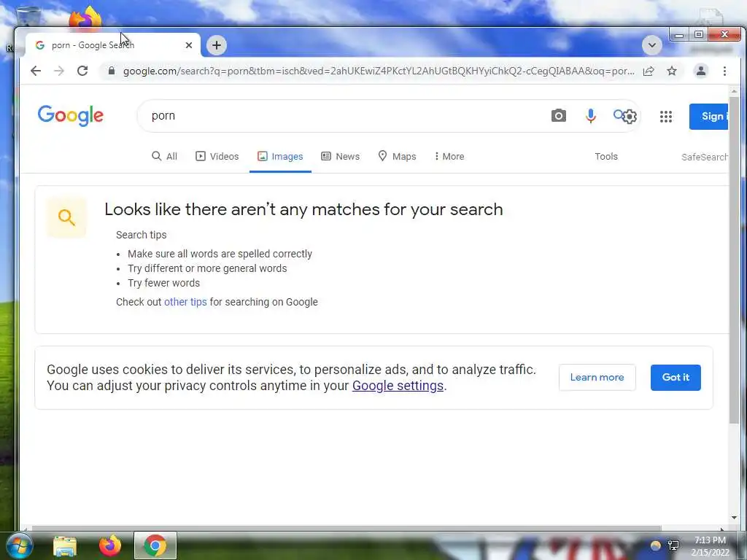Open File Explorer from the taskbar

pos(65,545)
